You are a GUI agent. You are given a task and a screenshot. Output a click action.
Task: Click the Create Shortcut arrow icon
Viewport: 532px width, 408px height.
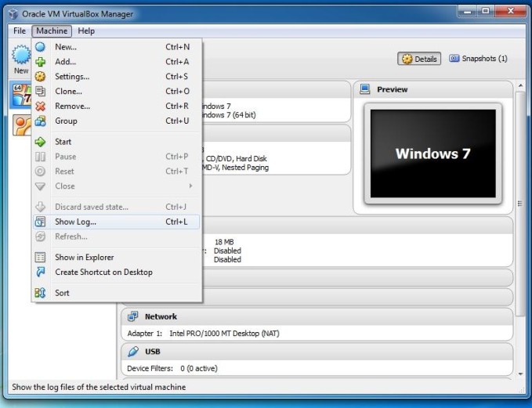coord(41,272)
